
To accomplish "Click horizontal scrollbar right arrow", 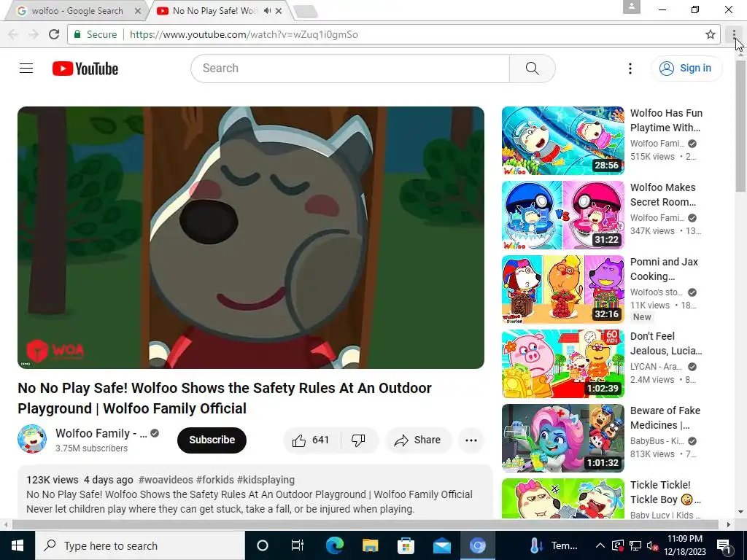I will tap(729, 524).
